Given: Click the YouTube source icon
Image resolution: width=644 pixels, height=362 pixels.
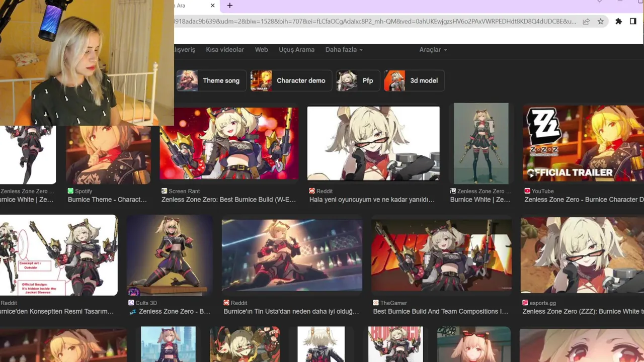Looking at the screenshot, I should tap(527, 191).
